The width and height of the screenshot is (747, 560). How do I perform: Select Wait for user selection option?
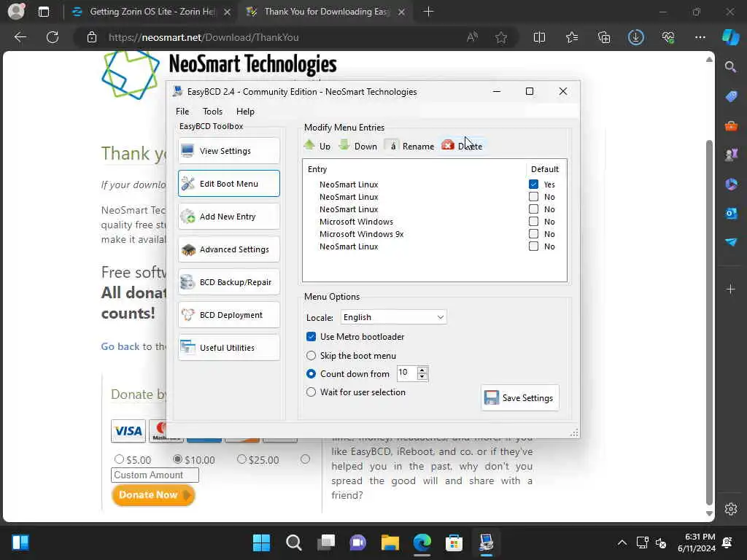coord(311,392)
